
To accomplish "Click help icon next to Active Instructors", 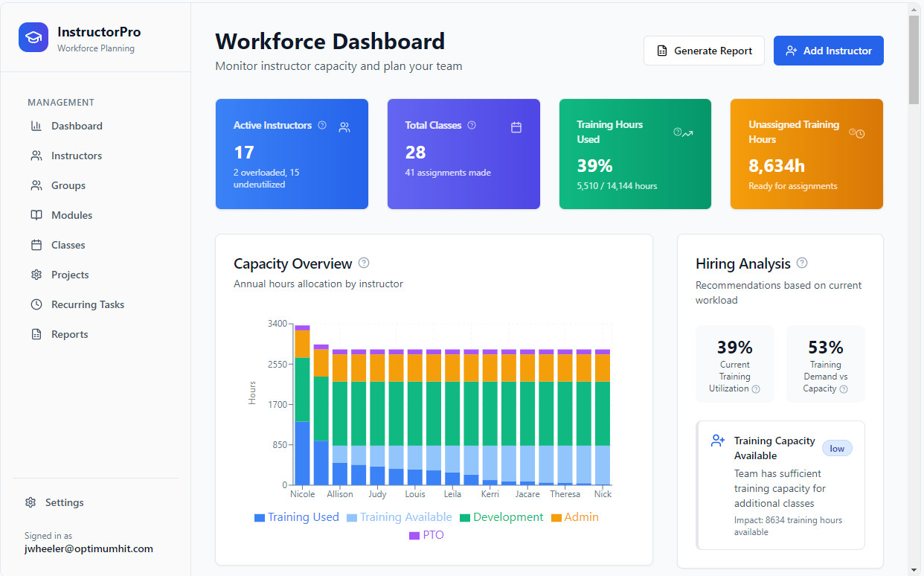I will pos(322,125).
